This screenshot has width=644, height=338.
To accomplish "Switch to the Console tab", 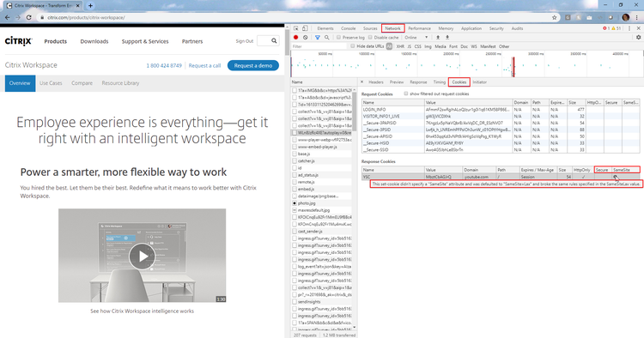I will click(x=349, y=28).
